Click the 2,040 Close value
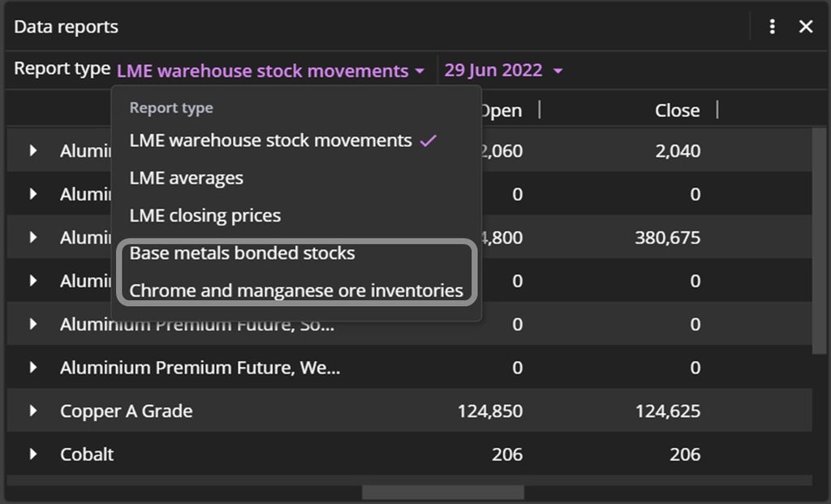This screenshot has width=831, height=504. click(678, 151)
